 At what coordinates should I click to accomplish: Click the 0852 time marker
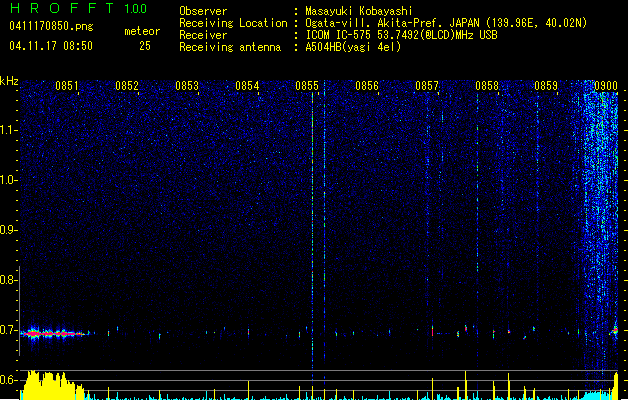tap(127, 86)
